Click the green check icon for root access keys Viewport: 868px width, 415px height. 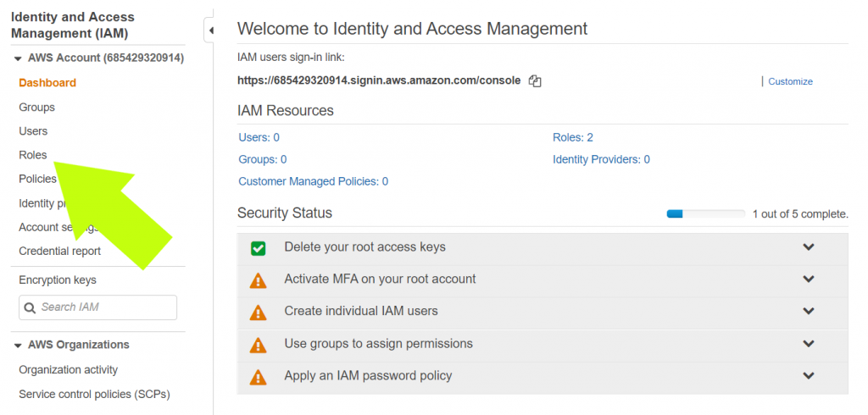[258, 248]
